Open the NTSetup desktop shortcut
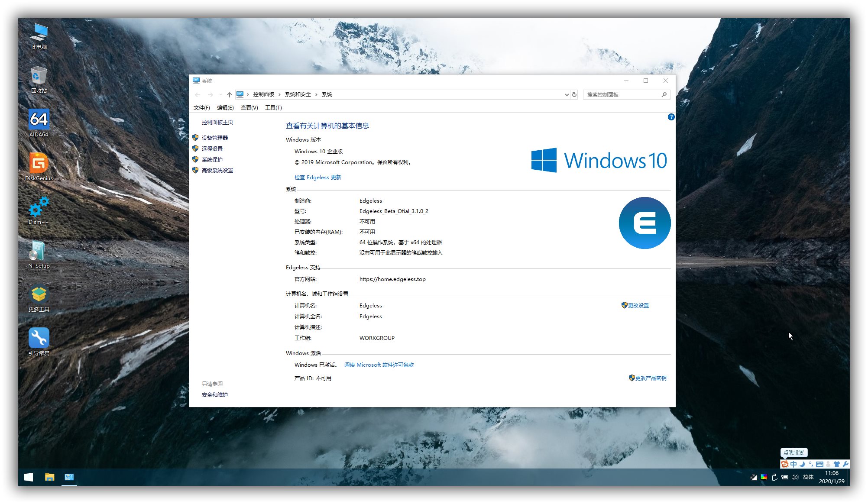The width and height of the screenshot is (868, 504). click(x=39, y=251)
